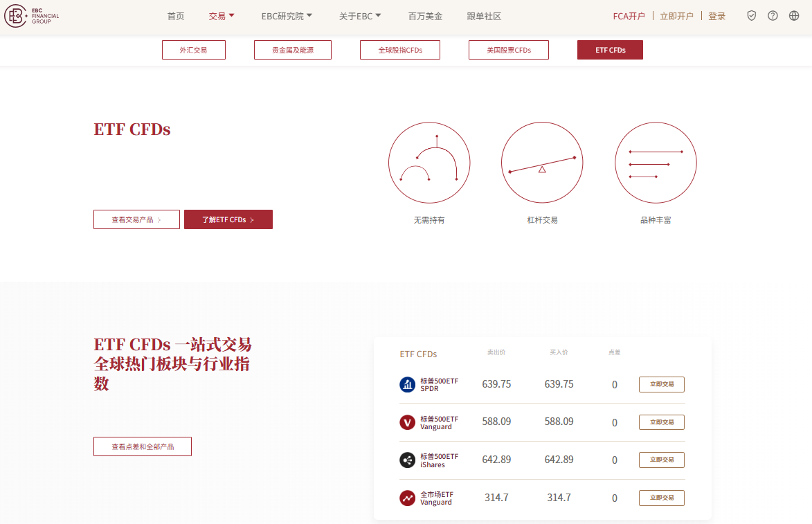Screen dimensions: 812x524
Task: Click 立即交易 for 标普500ETF iShares
Action: click(x=661, y=460)
